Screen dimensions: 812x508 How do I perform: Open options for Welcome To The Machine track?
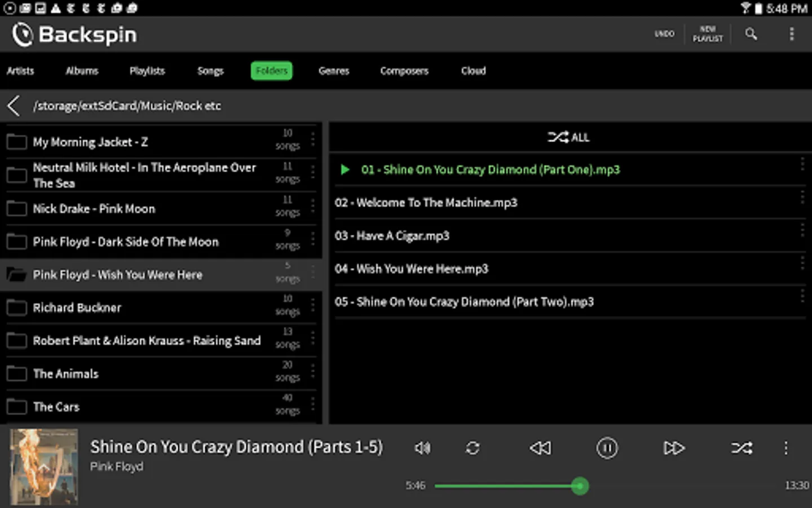[802, 197]
